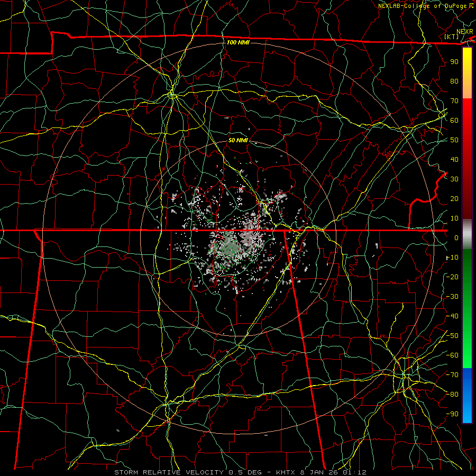
Task: Pick the light blue segment of color bar
Action: point(467,411)
